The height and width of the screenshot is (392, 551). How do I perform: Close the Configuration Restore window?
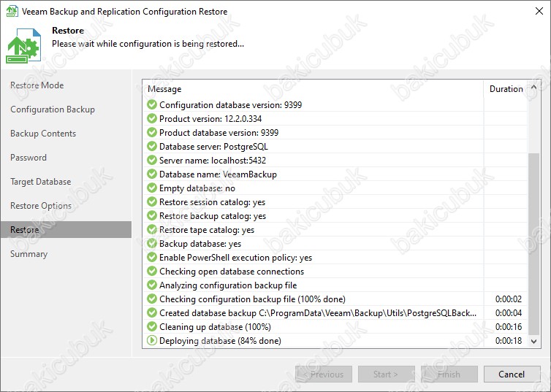coord(539,11)
